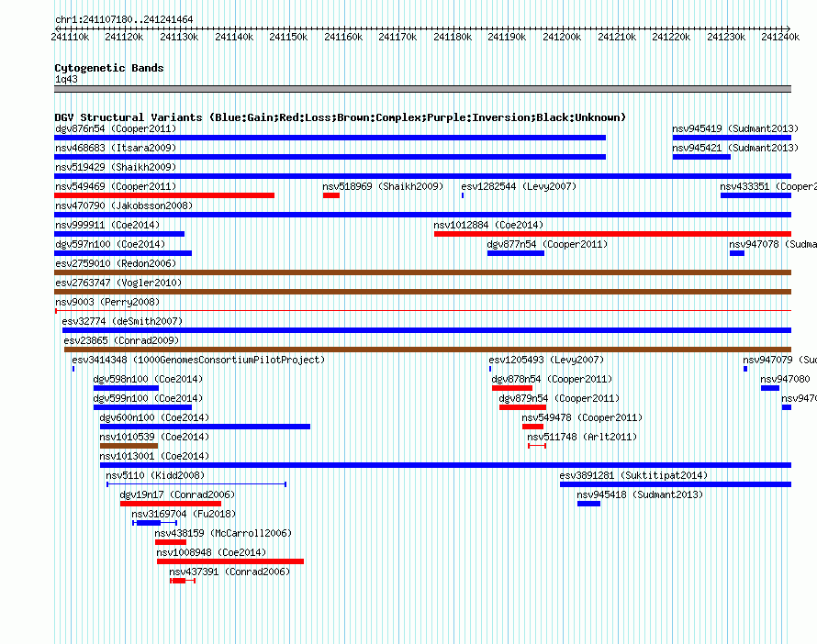Viewport: 817px width, 644px height.
Task: Click the 1q43 cytogenetic band bar
Action: coord(422,89)
